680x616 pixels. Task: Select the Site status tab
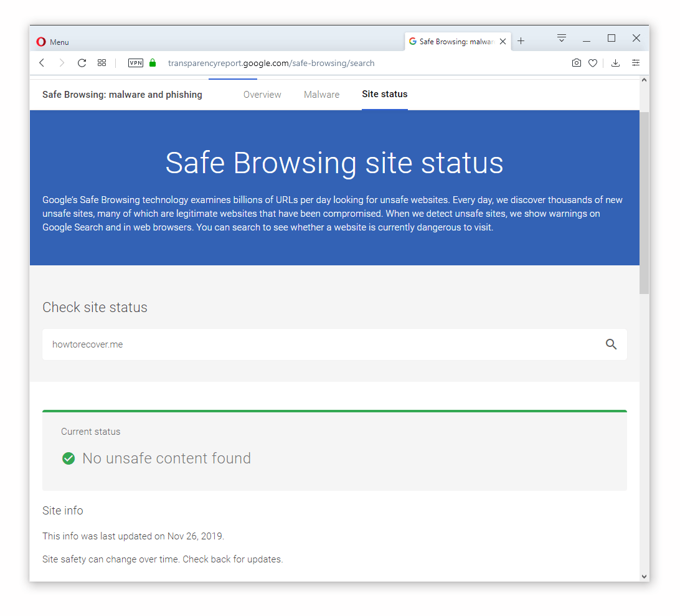point(385,94)
